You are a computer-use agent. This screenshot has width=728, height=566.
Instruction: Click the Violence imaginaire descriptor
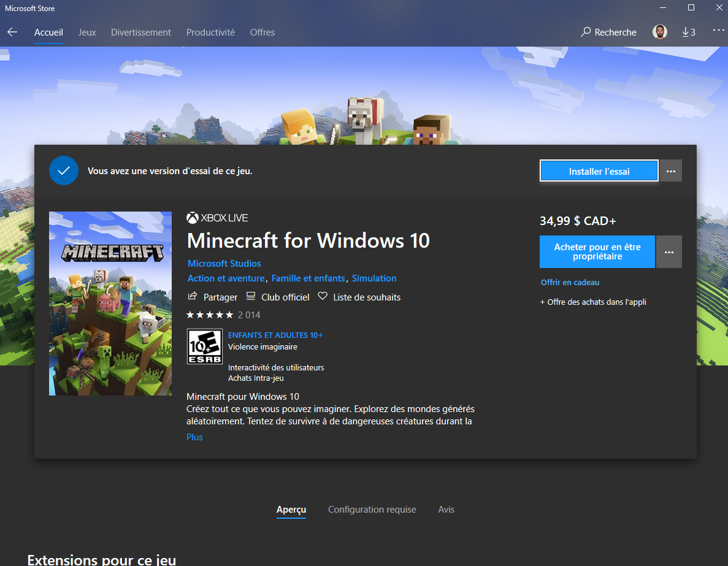click(262, 347)
